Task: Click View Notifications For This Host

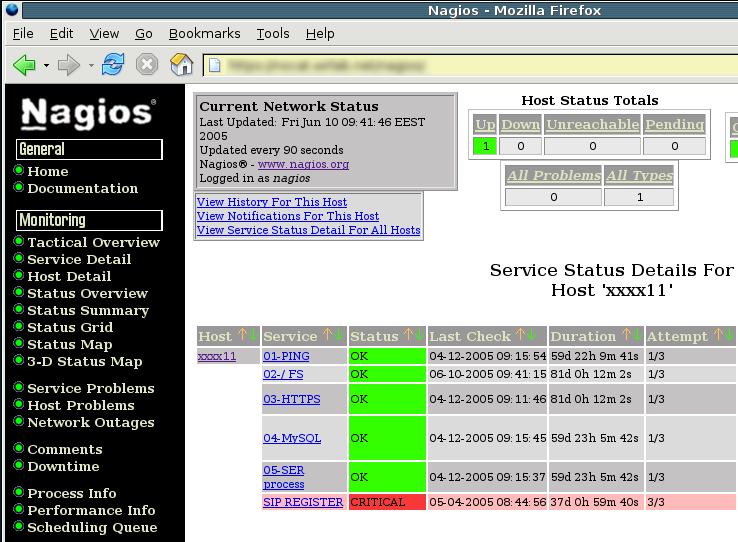Action: tap(288, 216)
